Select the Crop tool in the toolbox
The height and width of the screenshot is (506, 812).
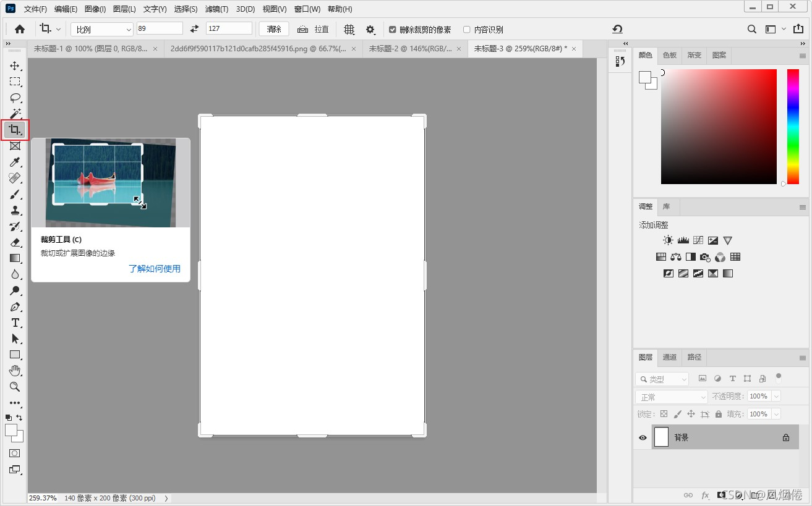[x=15, y=130]
